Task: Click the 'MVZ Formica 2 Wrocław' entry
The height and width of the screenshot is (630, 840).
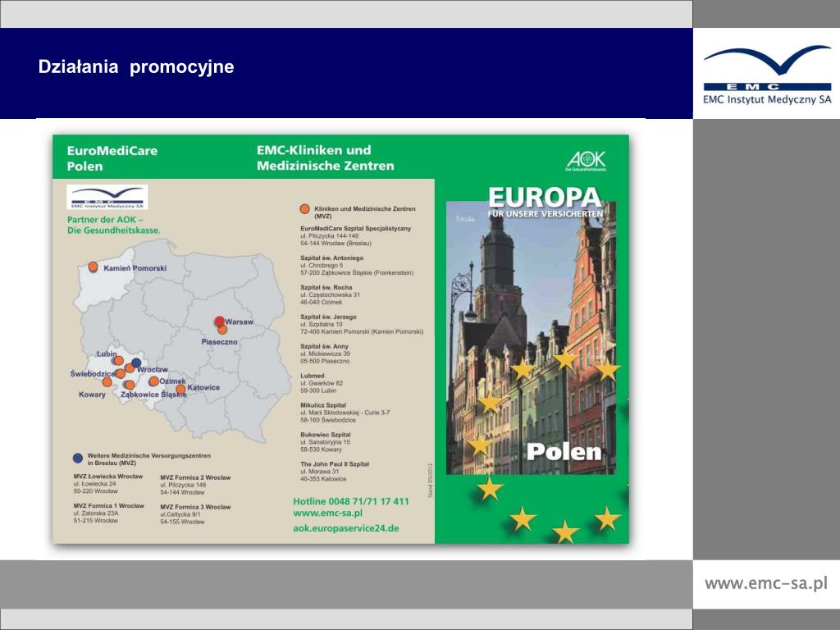Action: click(x=195, y=485)
